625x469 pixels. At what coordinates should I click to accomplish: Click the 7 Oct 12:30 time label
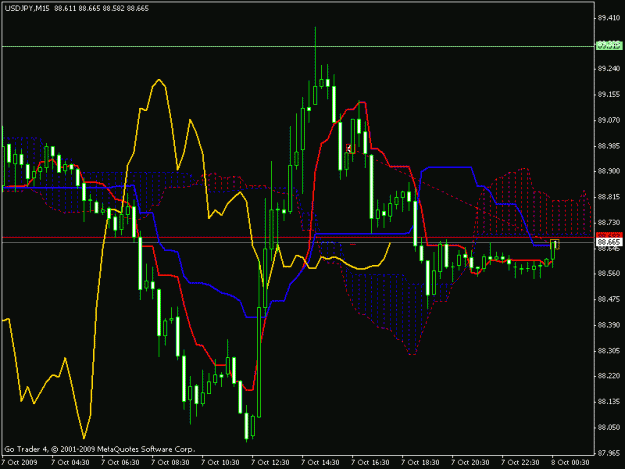pyautogui.click(x=270, y=463)
